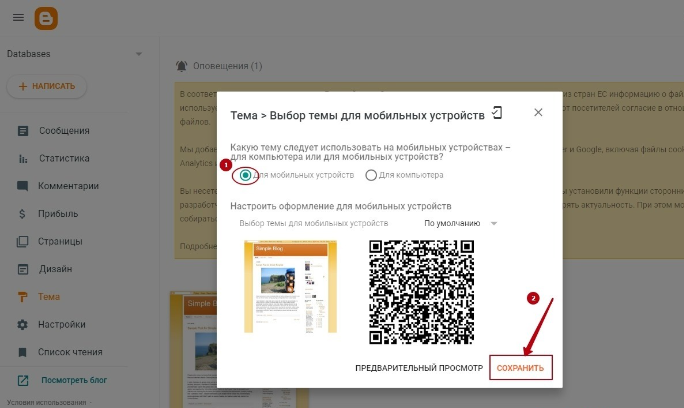The width and height of the screenshot is (684, 408).
Task: Click the Прибыль dollar icon
Action: [x=22, y=214]
